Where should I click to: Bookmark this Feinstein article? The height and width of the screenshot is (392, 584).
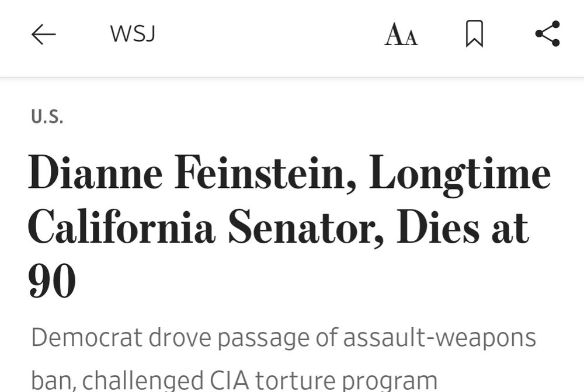[x=474, y=34]
